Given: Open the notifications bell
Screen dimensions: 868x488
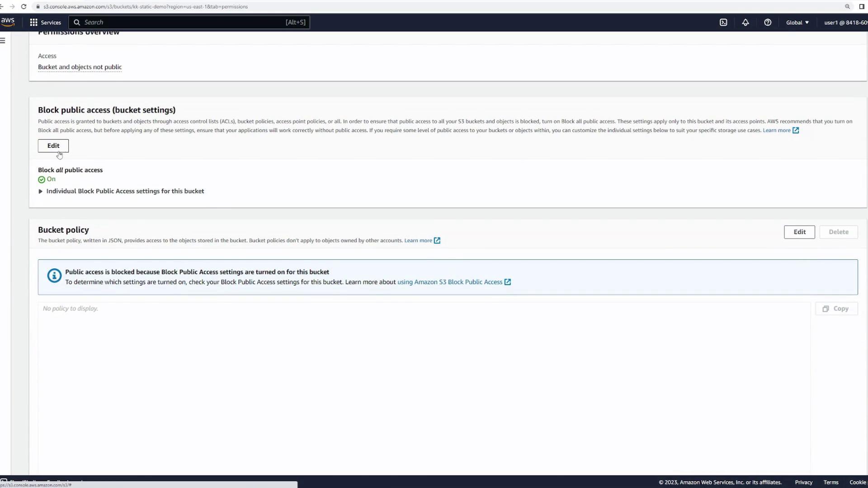Looking at the screenshot, I should point(745,23).
